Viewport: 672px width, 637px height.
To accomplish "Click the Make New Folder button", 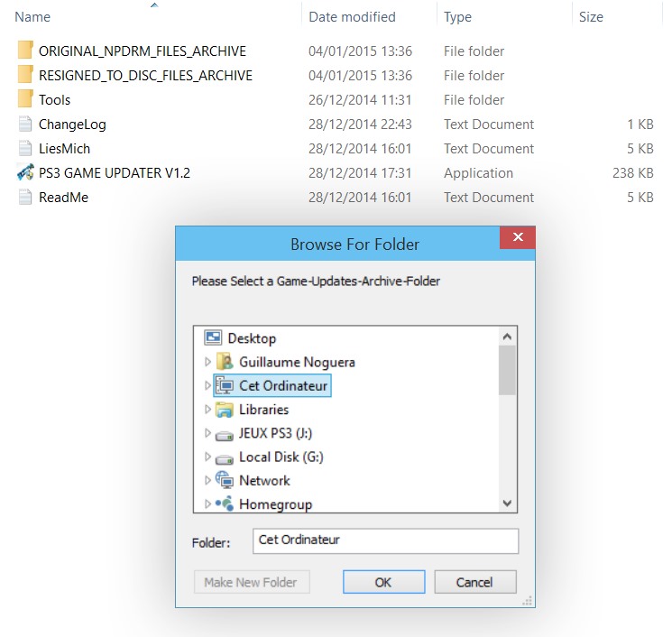I will tap(252, 582).
